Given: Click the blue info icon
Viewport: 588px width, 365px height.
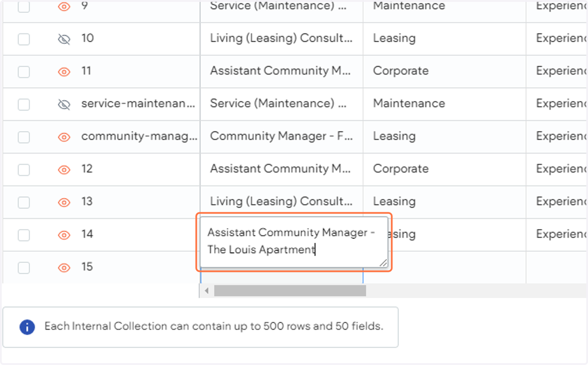Looking at the screenshot, I should (27, 327).
